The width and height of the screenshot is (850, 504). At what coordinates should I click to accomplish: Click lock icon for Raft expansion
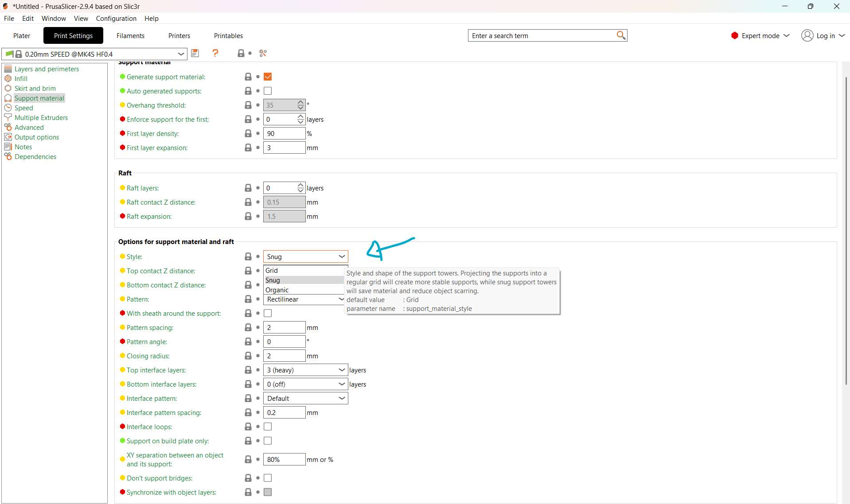248,216
